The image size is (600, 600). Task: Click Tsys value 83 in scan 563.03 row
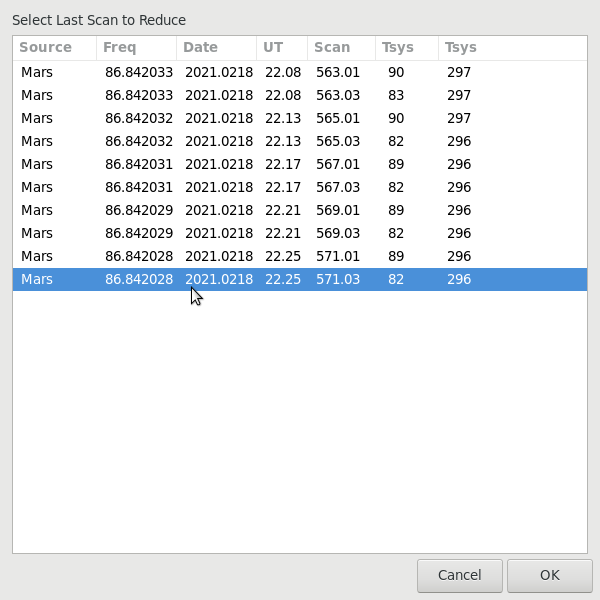coord(396,95)
